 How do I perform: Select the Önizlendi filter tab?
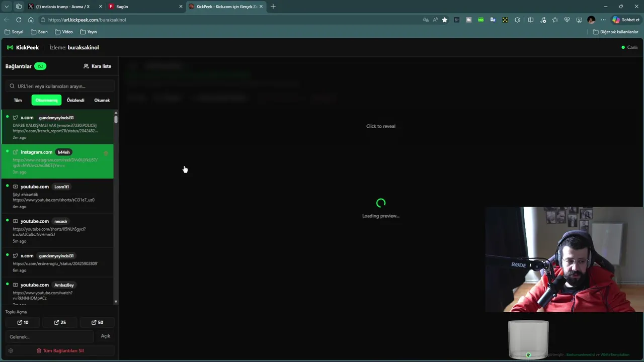tap(75, 100)
